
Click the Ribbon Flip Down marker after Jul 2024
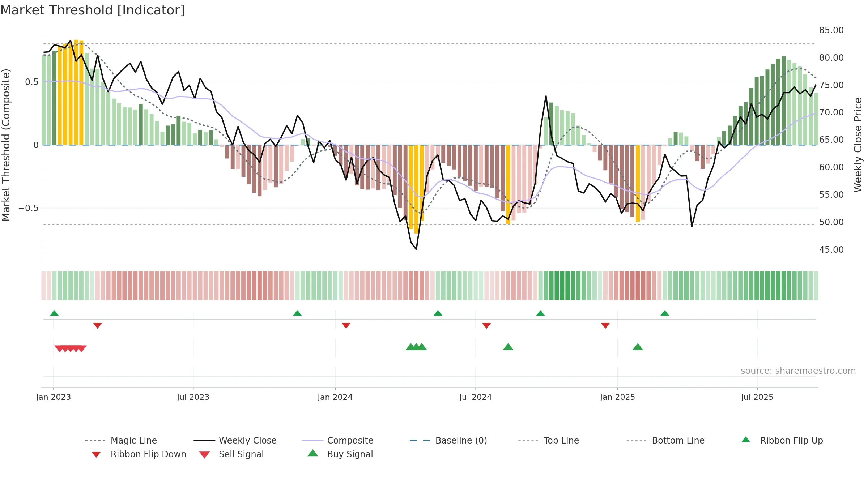click(486, 326)
